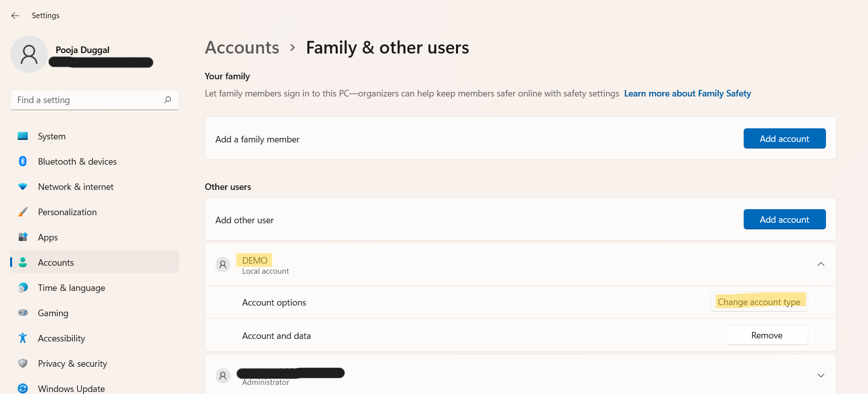The image size is (868, 394).
Task: Click Change account type button
Action: click(x=759, y=302)
